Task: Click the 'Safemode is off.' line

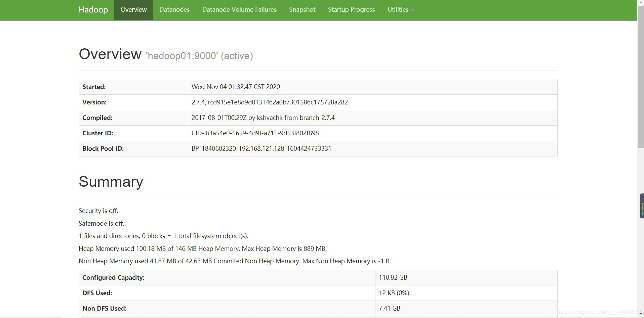Action: [102, 223]
